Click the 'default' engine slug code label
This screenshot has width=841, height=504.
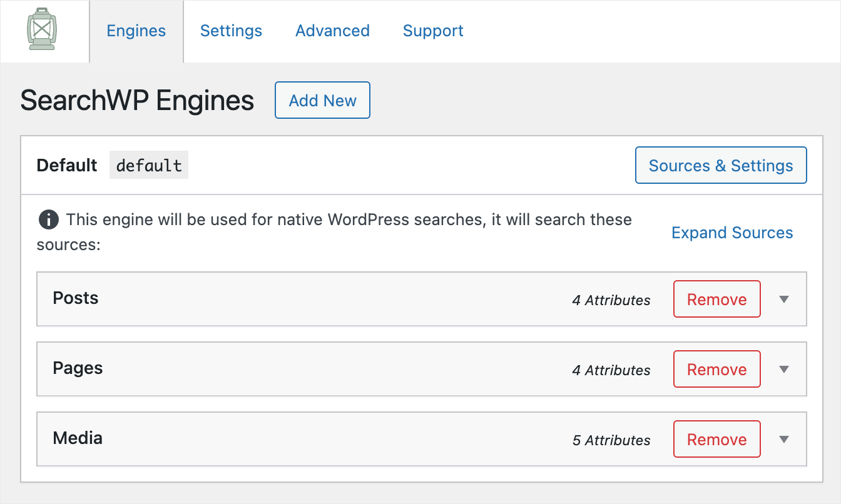point(149,165)
